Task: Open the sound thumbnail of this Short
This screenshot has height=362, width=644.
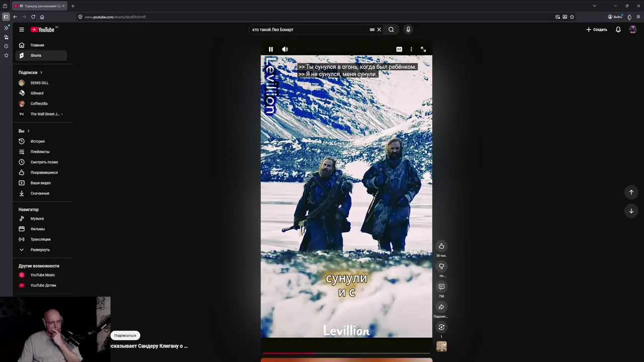Action: (441, 346)
